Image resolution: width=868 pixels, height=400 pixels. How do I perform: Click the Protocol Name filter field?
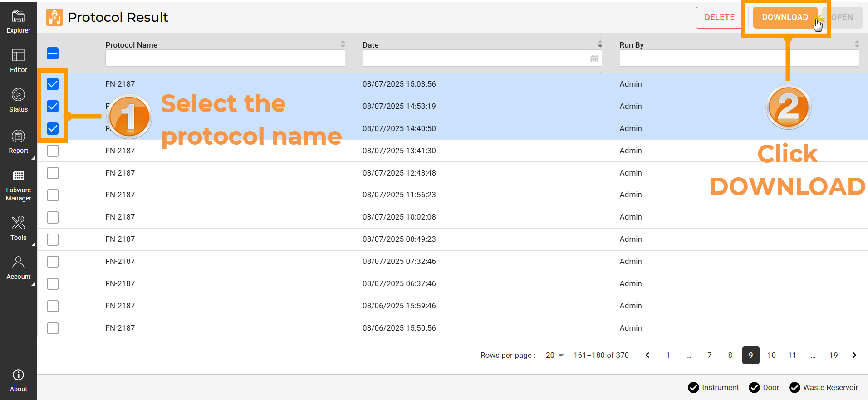225,59
